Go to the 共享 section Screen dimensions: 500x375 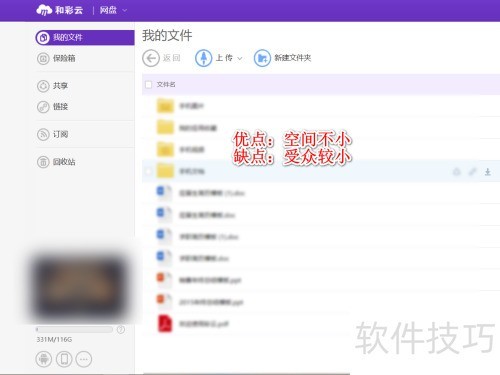pos(52,86)
